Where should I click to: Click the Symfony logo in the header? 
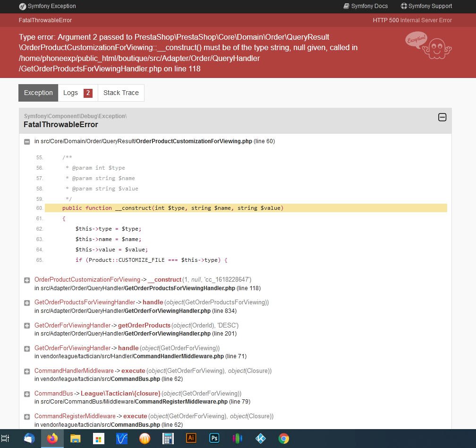click(23, 6)
